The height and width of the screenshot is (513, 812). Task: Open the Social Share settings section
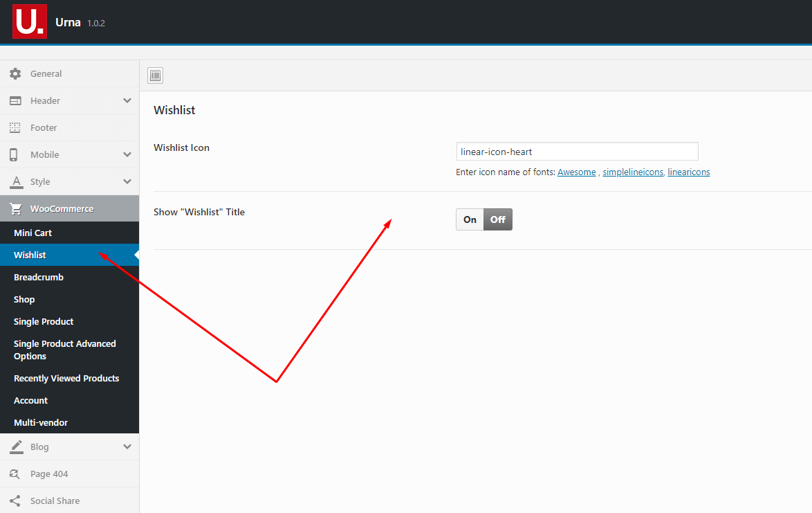click(x=69, y=501)
